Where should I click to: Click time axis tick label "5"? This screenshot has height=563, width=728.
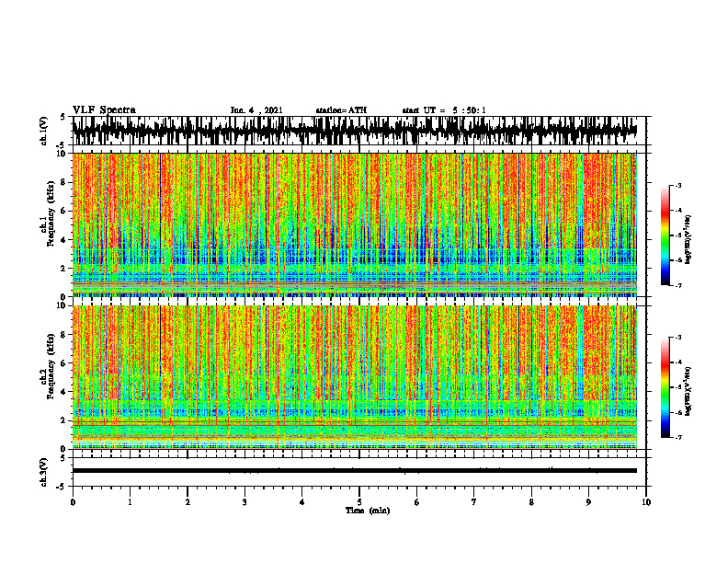(x=359, y=502)
